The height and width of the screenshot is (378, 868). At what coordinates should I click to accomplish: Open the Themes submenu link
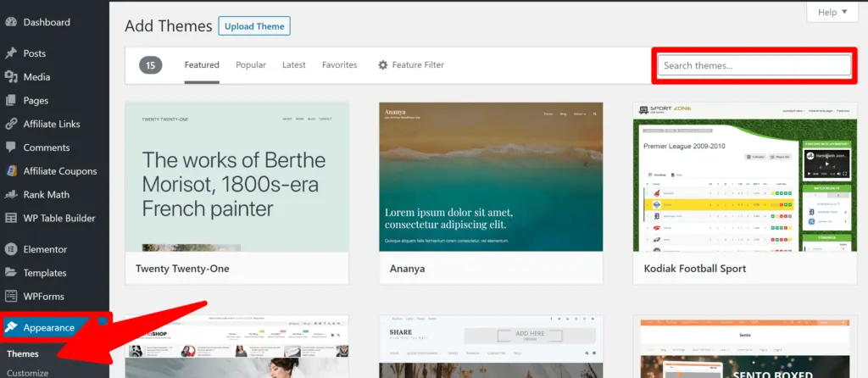tap(23, 353)
